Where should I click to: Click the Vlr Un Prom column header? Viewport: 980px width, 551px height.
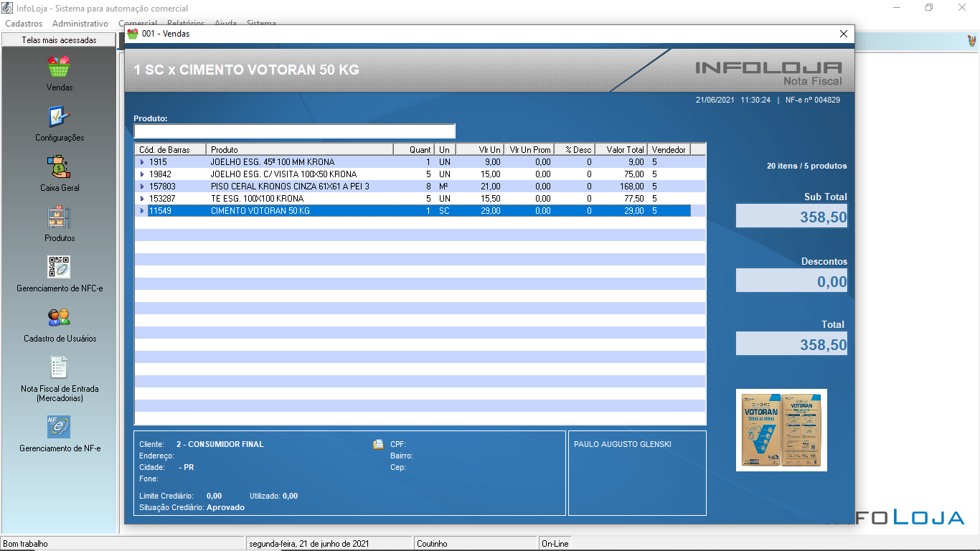click(529, 149)
